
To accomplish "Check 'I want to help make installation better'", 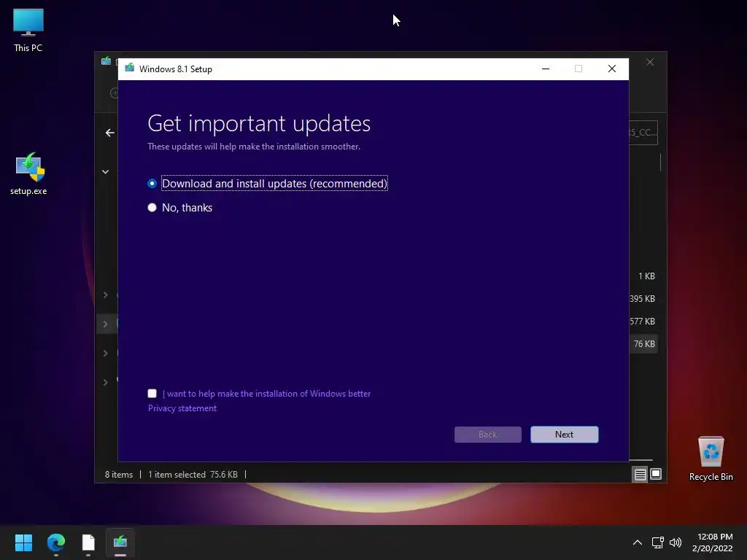I will coord(152,393).
